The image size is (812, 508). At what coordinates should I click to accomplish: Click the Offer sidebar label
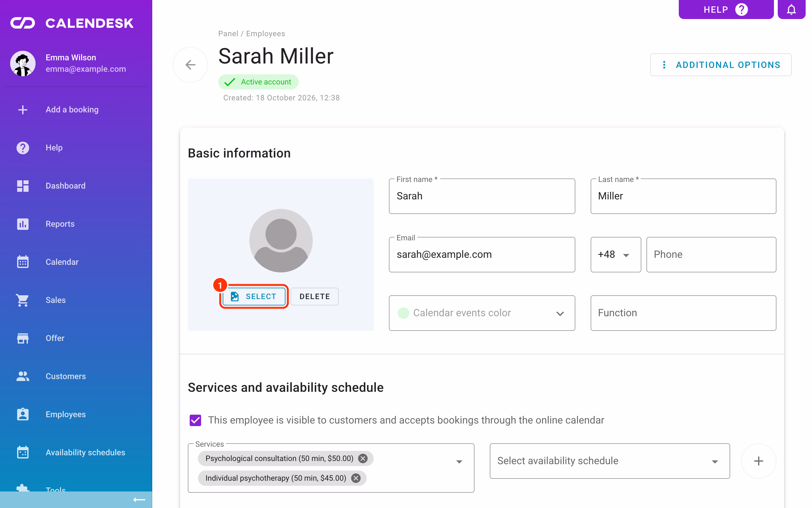55,338
